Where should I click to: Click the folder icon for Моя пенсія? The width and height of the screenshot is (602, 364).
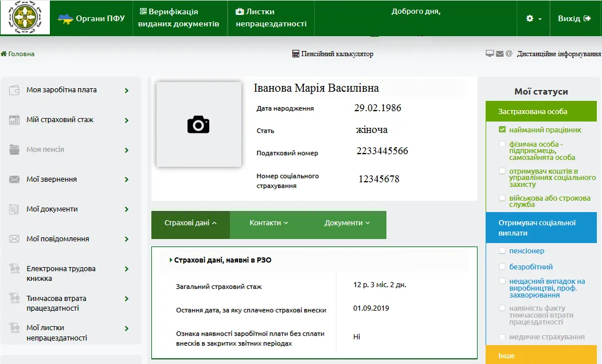point(14,150)
